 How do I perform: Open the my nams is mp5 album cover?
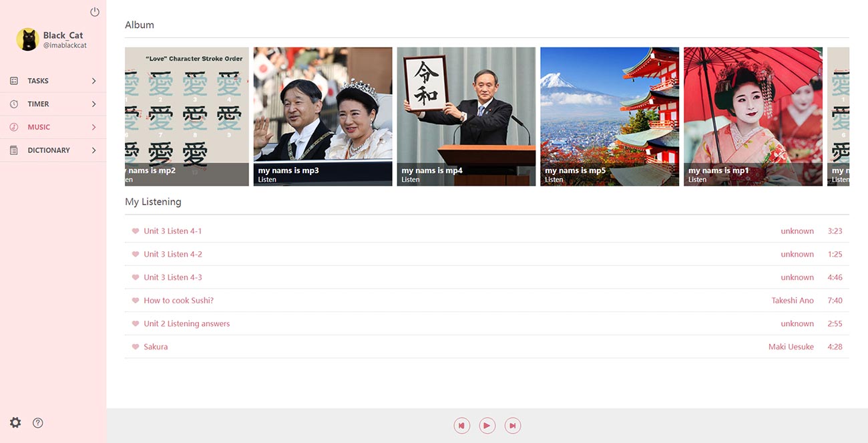610,116
